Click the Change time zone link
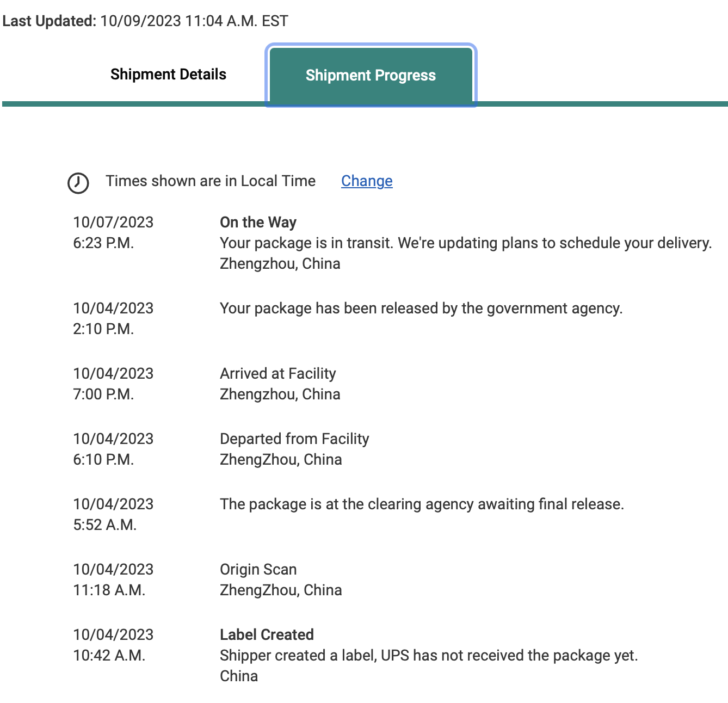The image size is (728, 703). tap(367, 181)
